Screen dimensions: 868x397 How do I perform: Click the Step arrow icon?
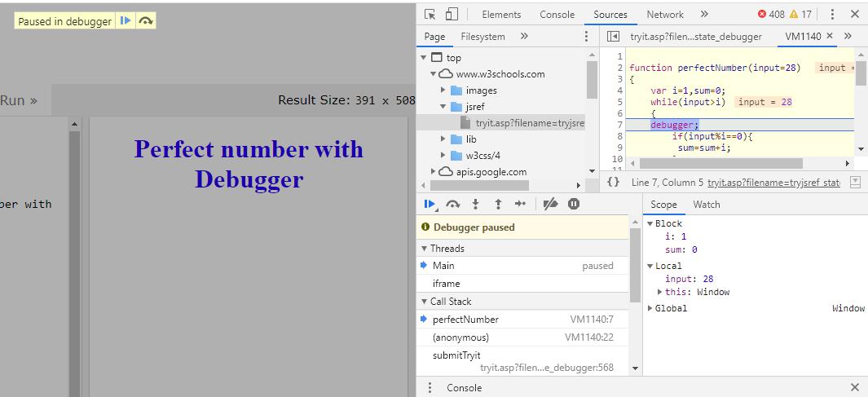(520, 205)
